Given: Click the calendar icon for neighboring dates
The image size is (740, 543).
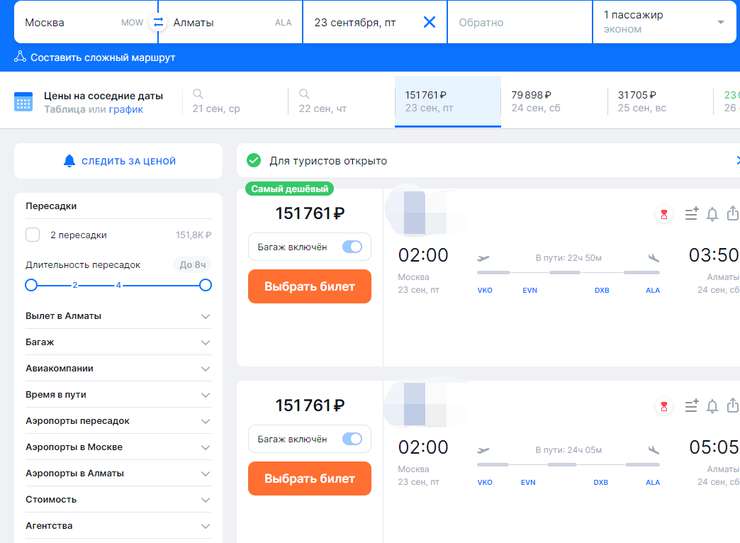Looking at the screenshot, I should [23, 102].
